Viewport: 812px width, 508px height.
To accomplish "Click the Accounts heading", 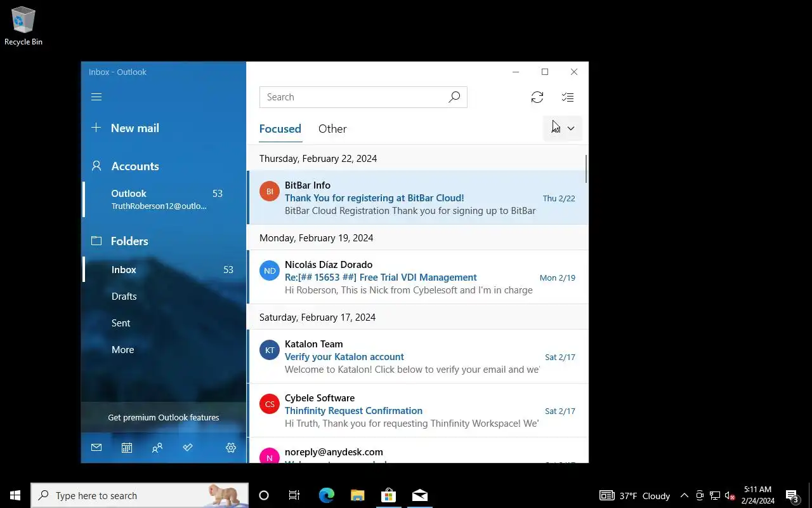I will pyautogui.click(x=135, y=166).
